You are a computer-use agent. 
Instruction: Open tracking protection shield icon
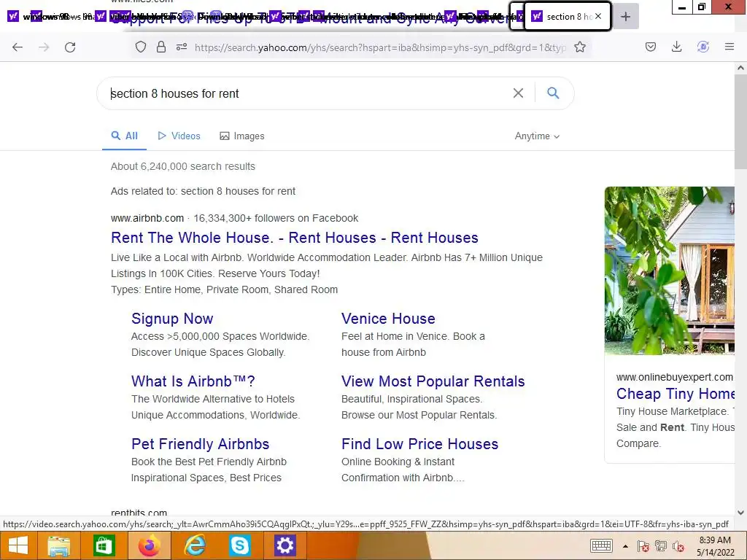tap(141, 47)
